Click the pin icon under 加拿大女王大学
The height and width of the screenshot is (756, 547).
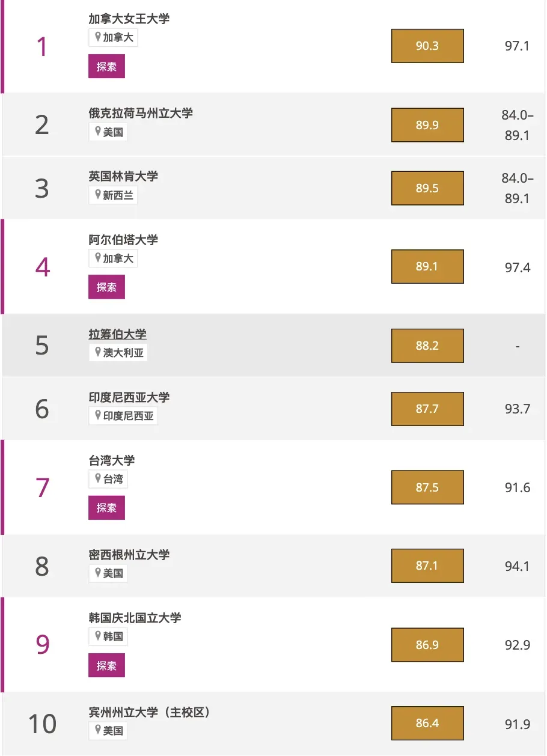98,37
